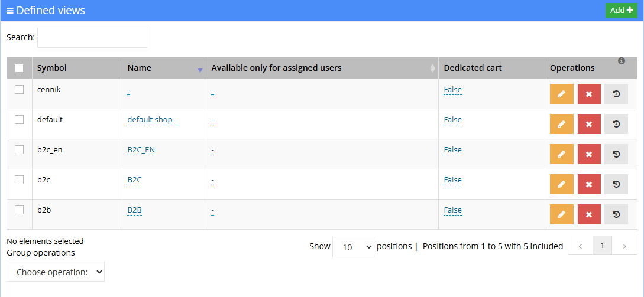Check the b2c_en row checkbox

click(x=20, y=150)
